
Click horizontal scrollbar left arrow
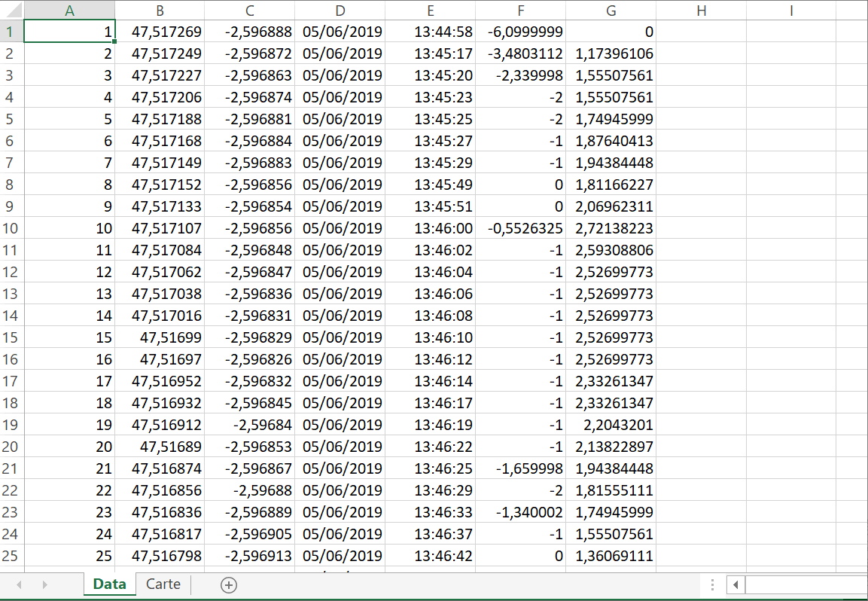pos(736,585)
